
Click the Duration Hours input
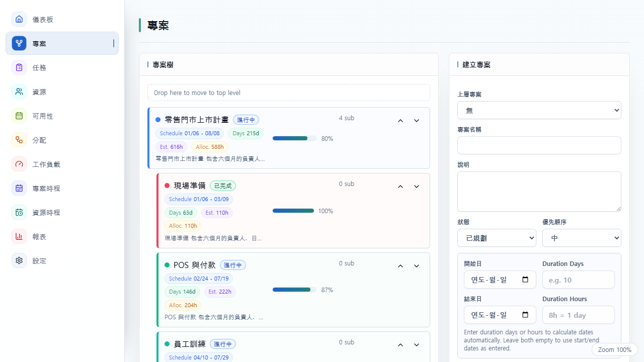click(x=579, y=315)
